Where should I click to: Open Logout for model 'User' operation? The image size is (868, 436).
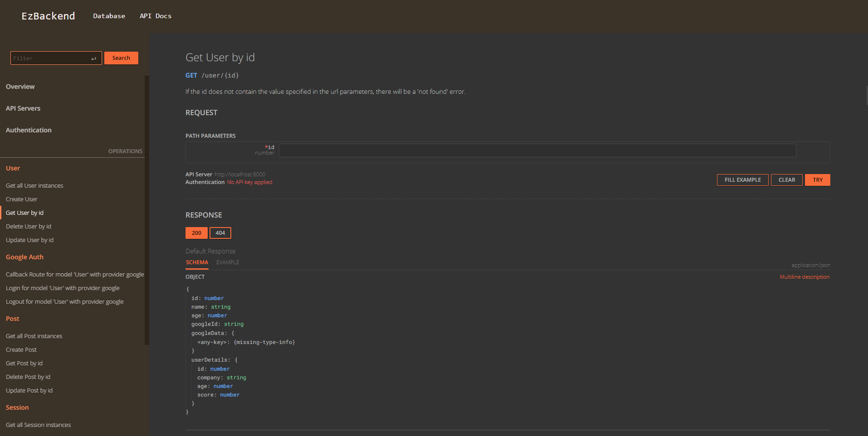[65, 301]
